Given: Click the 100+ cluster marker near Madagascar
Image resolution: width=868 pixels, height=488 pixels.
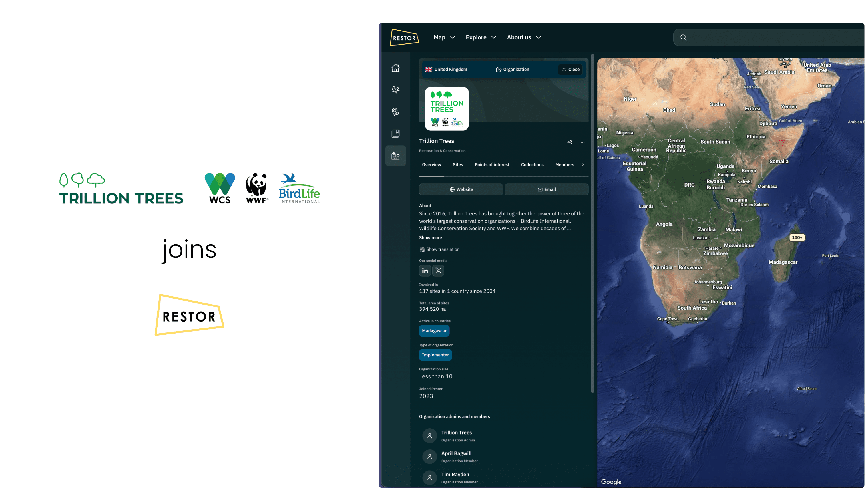Looking at the screenshot, I should click(797, 237).
